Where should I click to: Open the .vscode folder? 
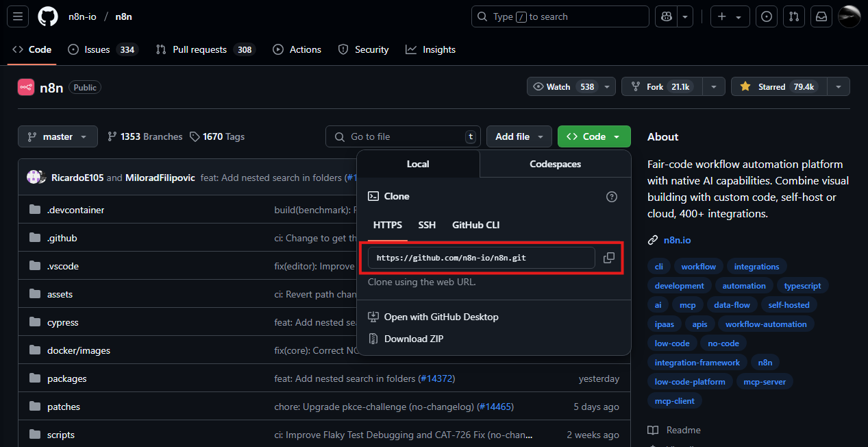click(63, 266)
